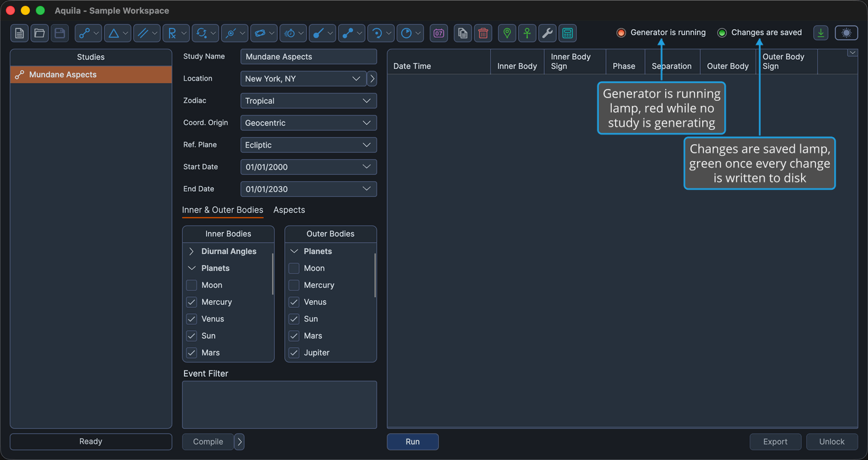Click the green download arrow icon

click(821, 32)
